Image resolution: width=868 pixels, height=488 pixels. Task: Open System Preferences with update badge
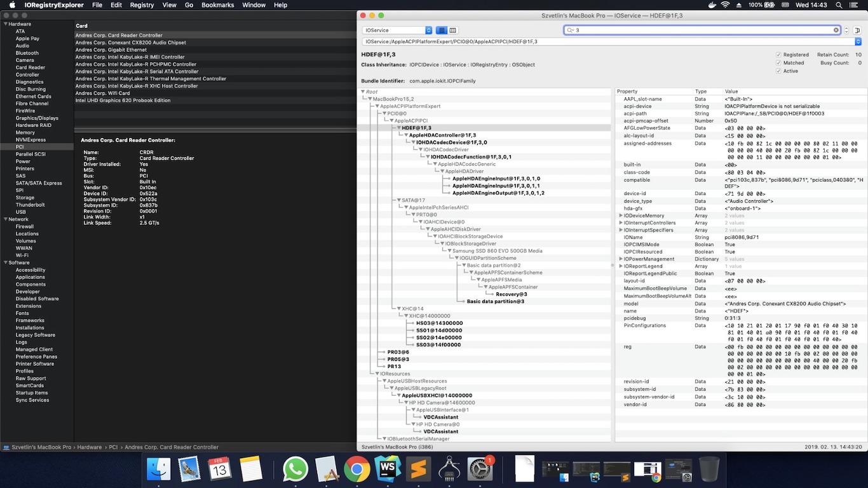coord(480,470)
